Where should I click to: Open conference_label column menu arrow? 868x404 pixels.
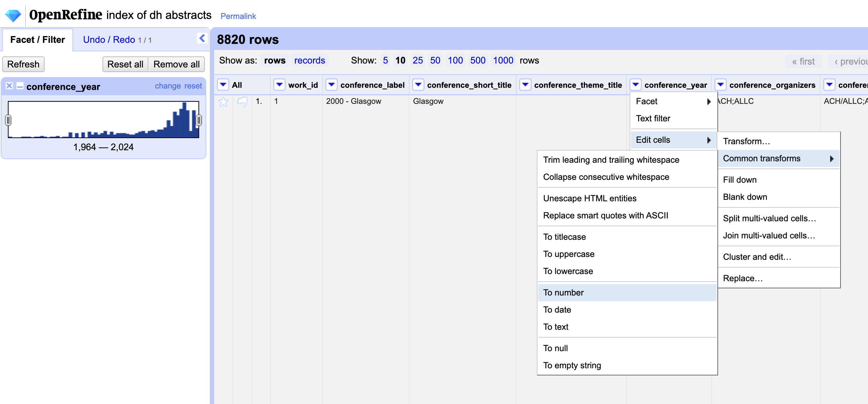tap(332, 85)
